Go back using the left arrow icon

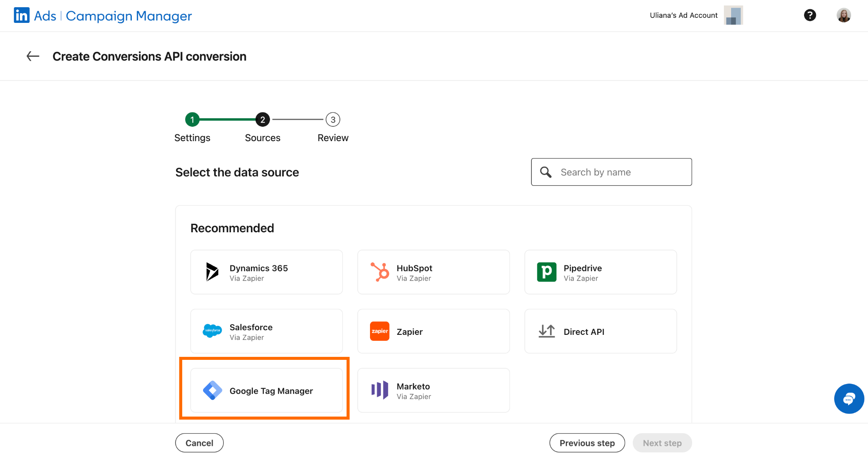click(33, 56)
